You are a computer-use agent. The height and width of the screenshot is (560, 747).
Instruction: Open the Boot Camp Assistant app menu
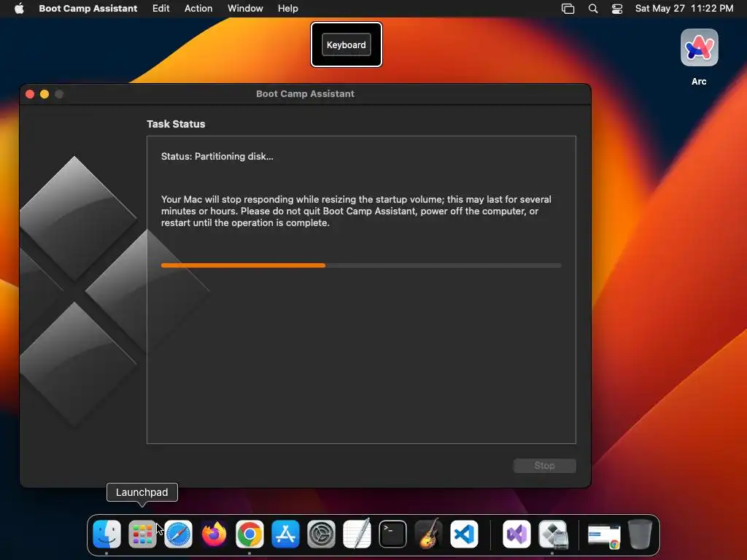[88, 9]
